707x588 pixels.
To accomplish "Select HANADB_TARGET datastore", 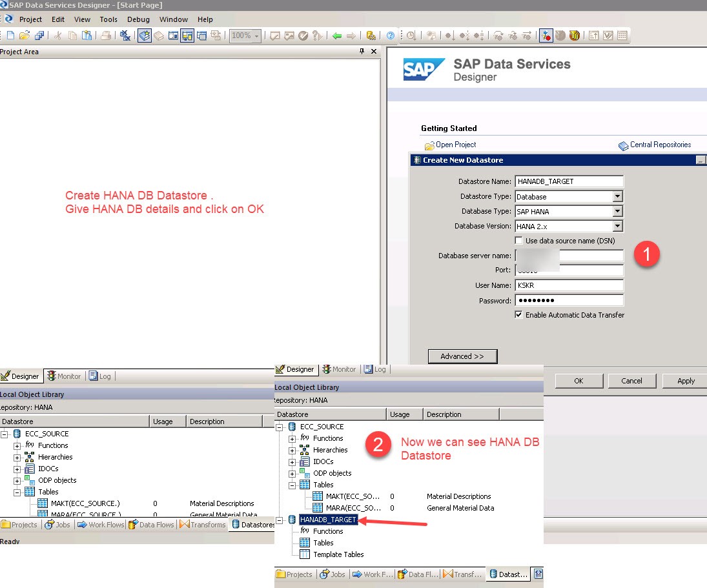I will point(328,520).
